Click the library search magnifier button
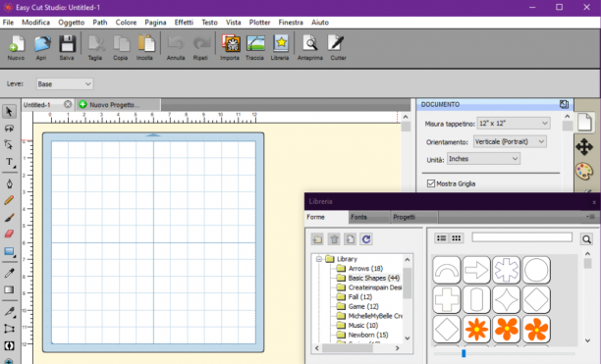The height and width of the screenshot is (364, 601). pos(586,239)
